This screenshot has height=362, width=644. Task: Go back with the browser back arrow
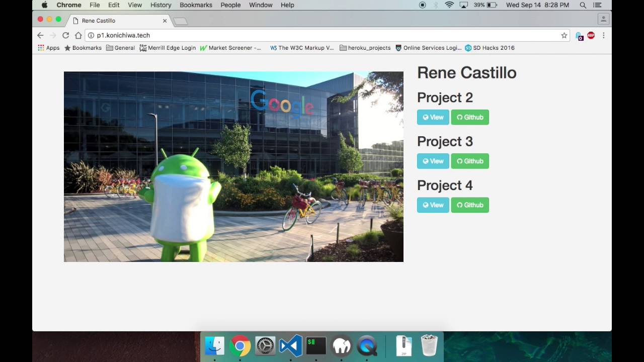(x=40, y=35)
